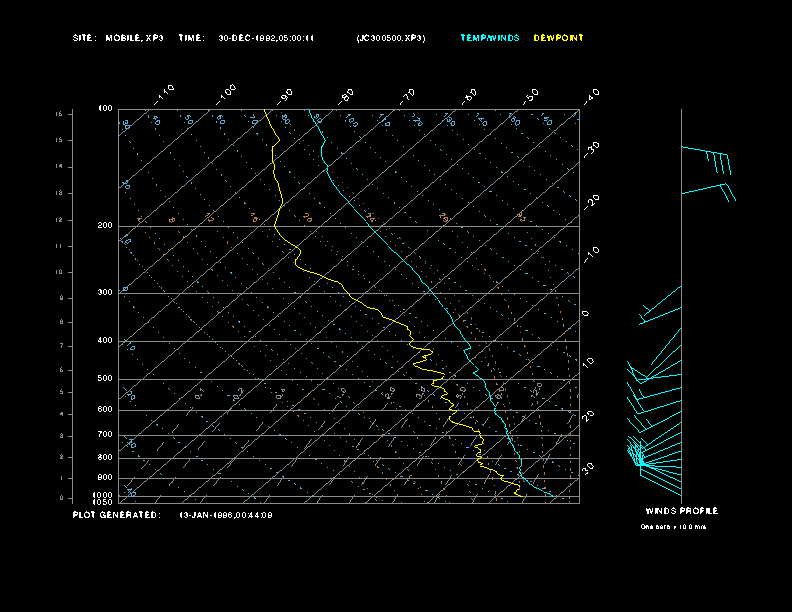This screenshot has width=792, height=612.
Task: Click the 16 km height scale label
Action: click(x=60, y=114)
